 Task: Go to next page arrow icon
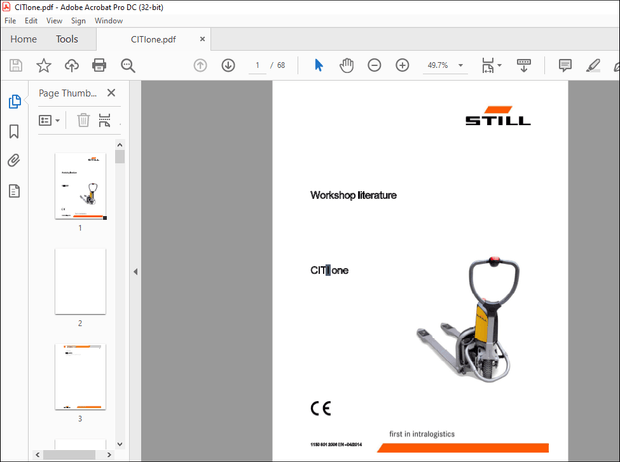point(228,65)
